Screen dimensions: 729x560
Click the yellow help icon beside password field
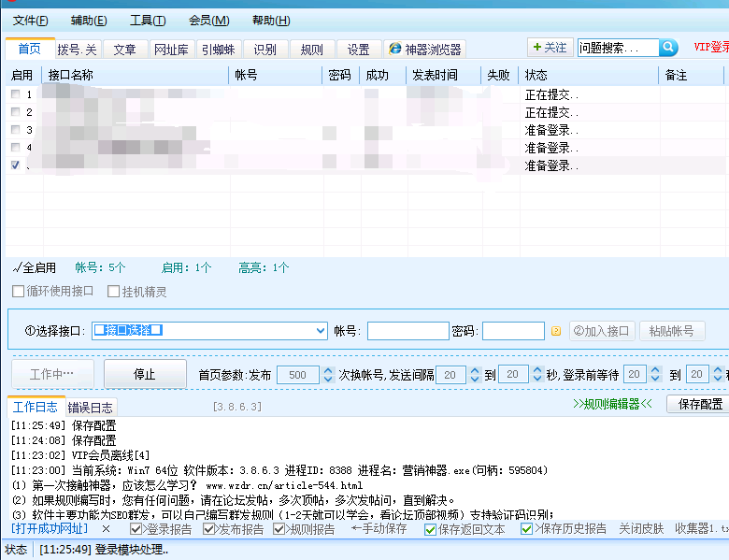pyautogui.click(x=555, y=331)
